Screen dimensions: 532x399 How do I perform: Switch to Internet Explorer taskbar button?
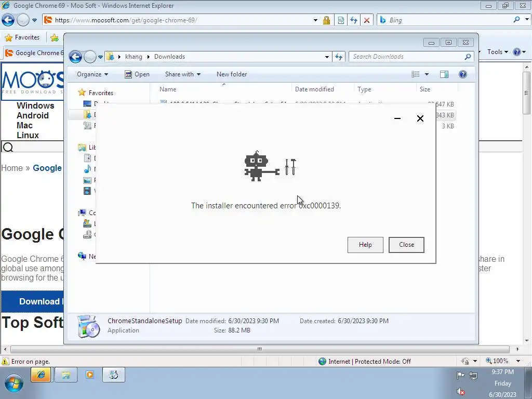(41, 375)
